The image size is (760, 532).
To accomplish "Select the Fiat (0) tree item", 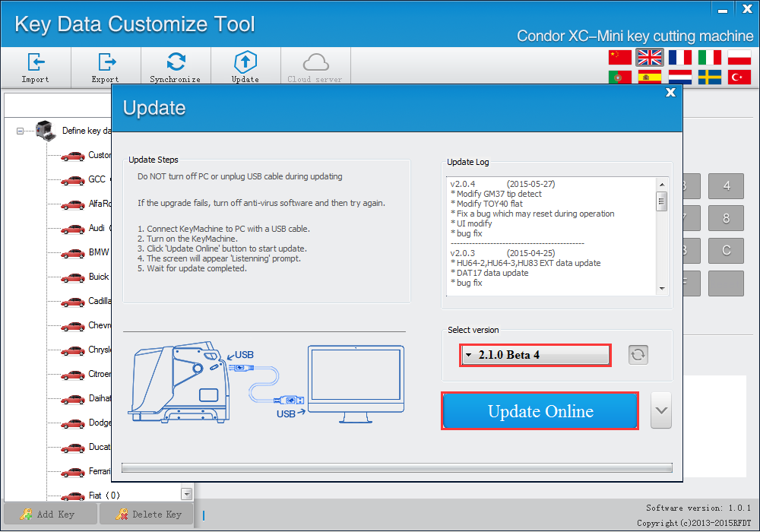I will pyautogui.click(x=104, y=496).
